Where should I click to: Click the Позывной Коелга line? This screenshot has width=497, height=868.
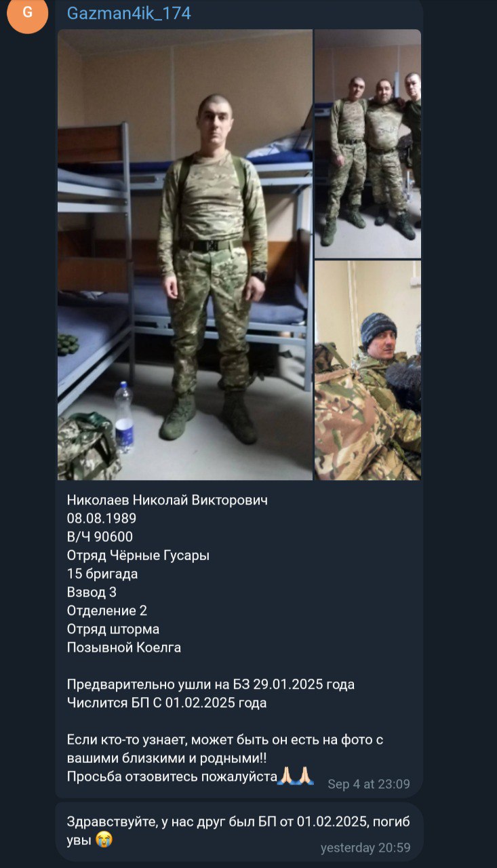point(124,647)
